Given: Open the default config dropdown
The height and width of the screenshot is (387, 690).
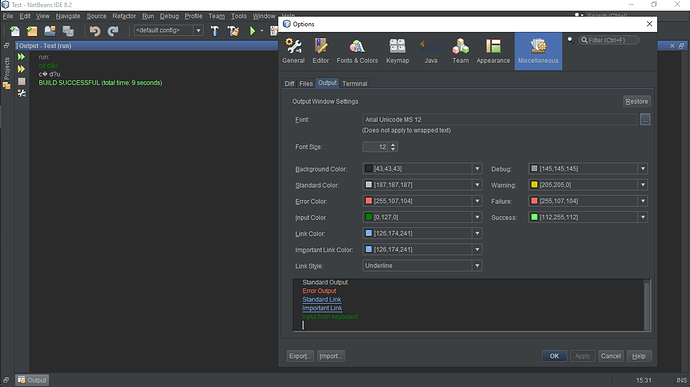Looking at the screenshot, I should point(198,30).
